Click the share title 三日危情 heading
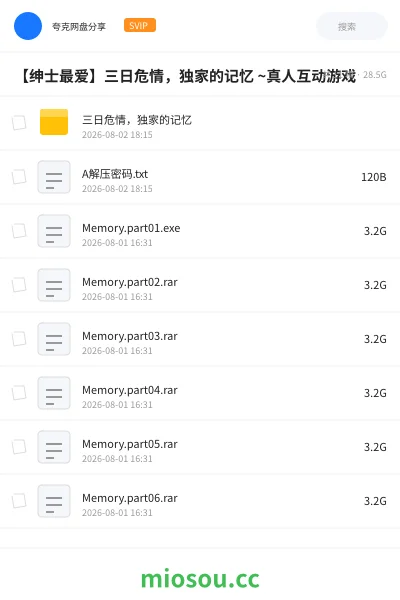 (188, 76)
